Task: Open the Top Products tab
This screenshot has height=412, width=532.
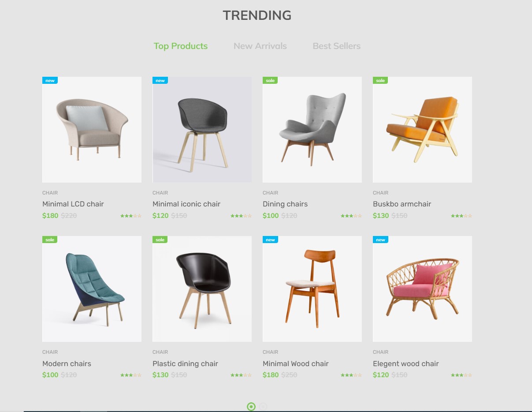Action: 181,46
